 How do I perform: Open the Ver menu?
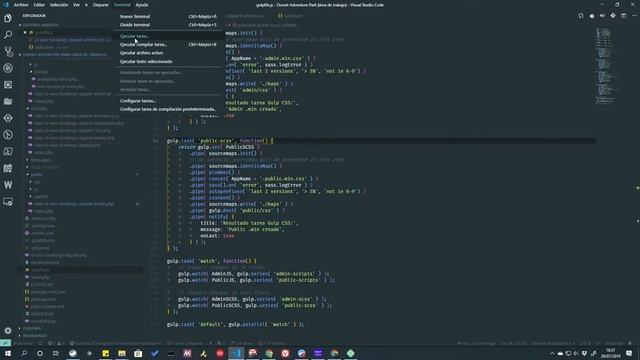(x=76, y=5)
